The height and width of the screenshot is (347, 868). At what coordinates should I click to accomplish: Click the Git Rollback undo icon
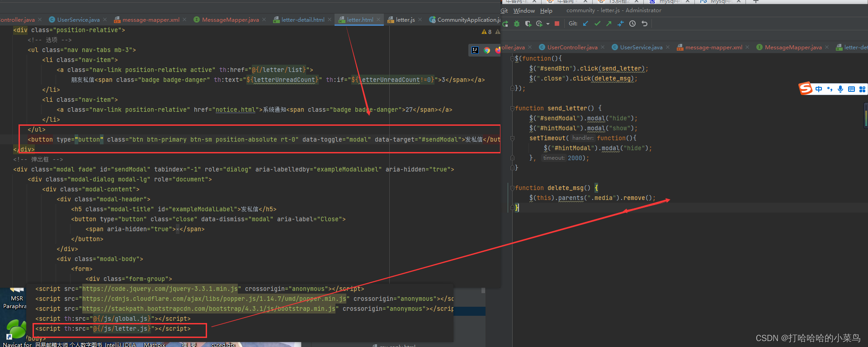pyautogui.click(x=645, y=24)
